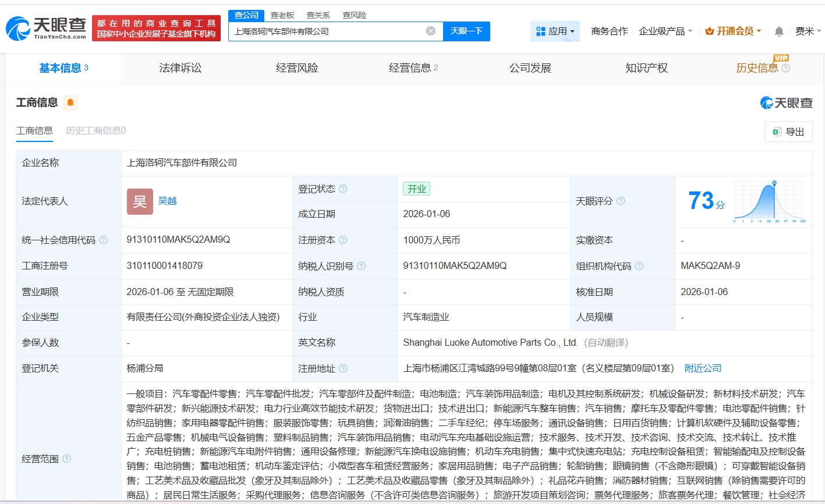Open notifications bell icon in header

(x=778, y=31)
